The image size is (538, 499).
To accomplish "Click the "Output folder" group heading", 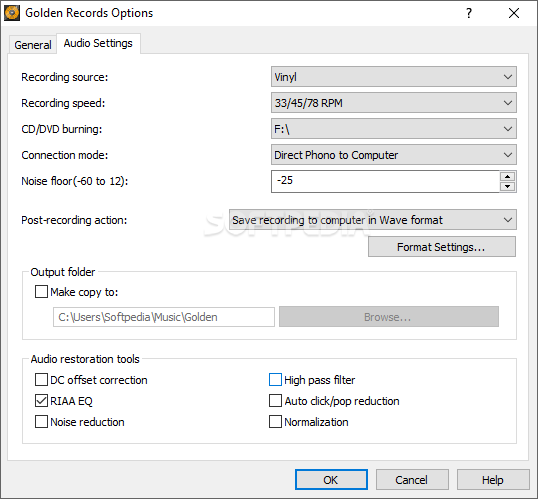I will coord(63,272).
